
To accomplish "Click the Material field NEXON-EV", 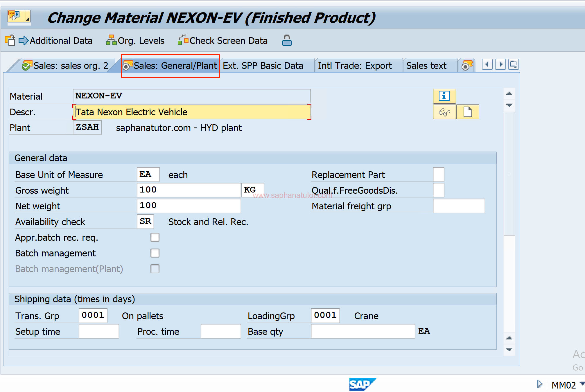I will (192, 96).
